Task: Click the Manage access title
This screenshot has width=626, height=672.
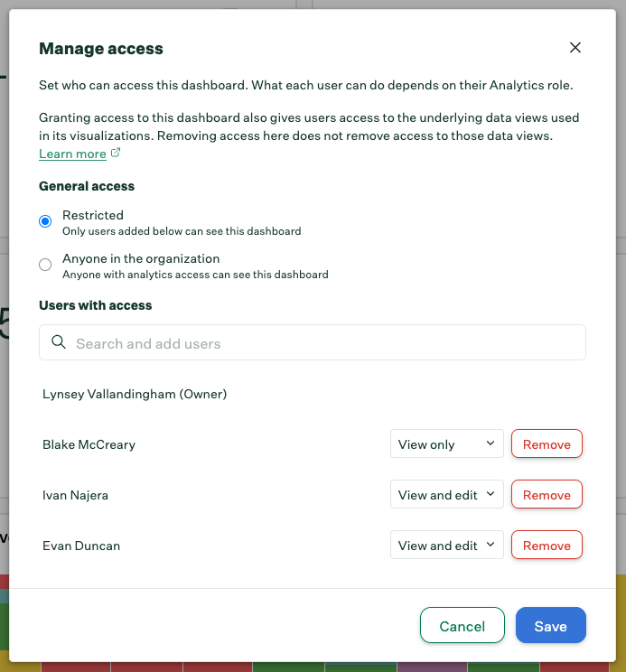Action: click(x=101, y=49)
